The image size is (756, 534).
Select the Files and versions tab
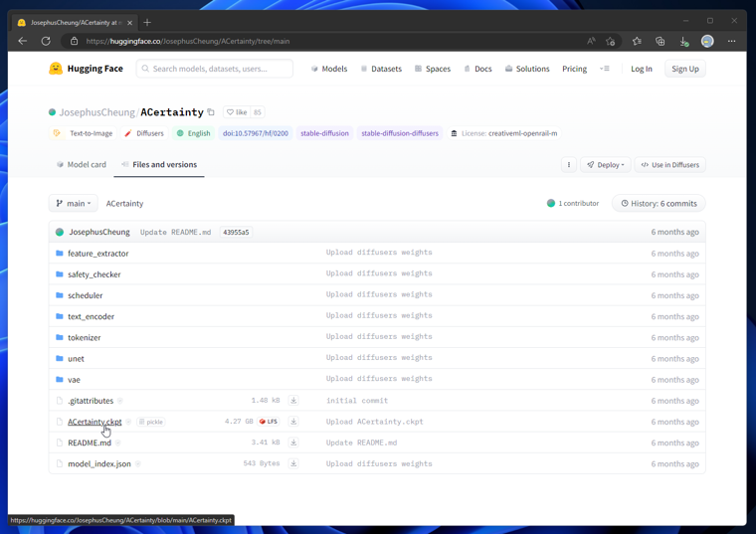tap(159, 164)
